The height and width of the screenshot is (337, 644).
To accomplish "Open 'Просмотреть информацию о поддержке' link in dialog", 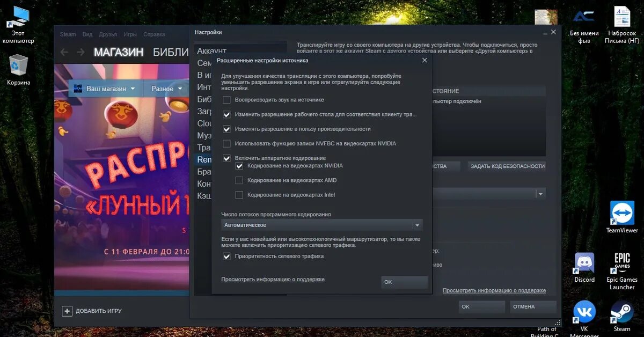I will click(x=273, y=280).
